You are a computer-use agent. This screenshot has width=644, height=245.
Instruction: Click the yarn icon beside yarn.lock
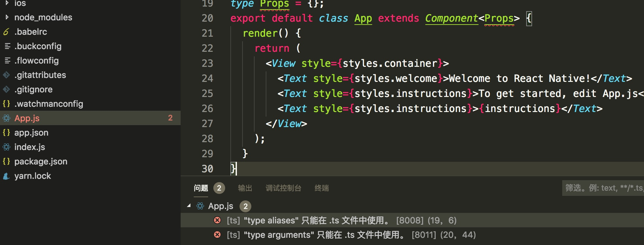(x=7, y=176)
